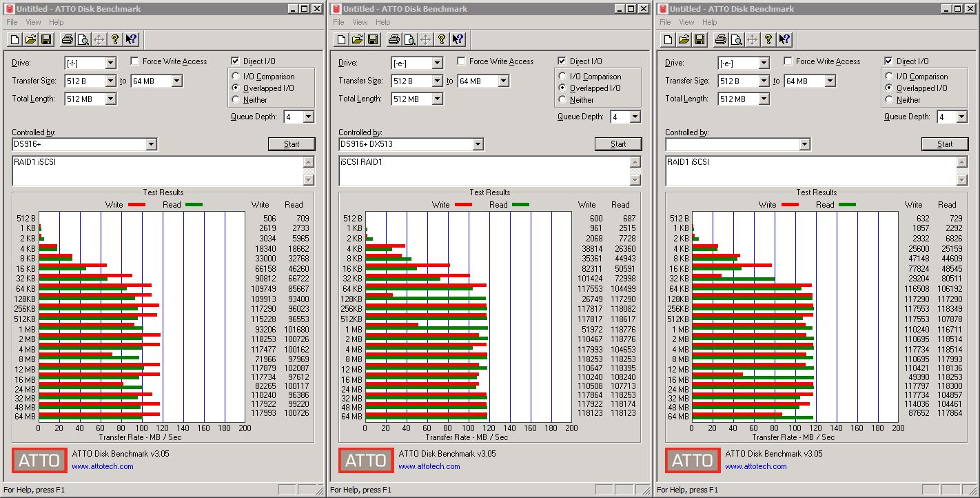
Task: Uncheck Direct I/O in DS916+ DX513 window
Action: click(x=562, y=61)
